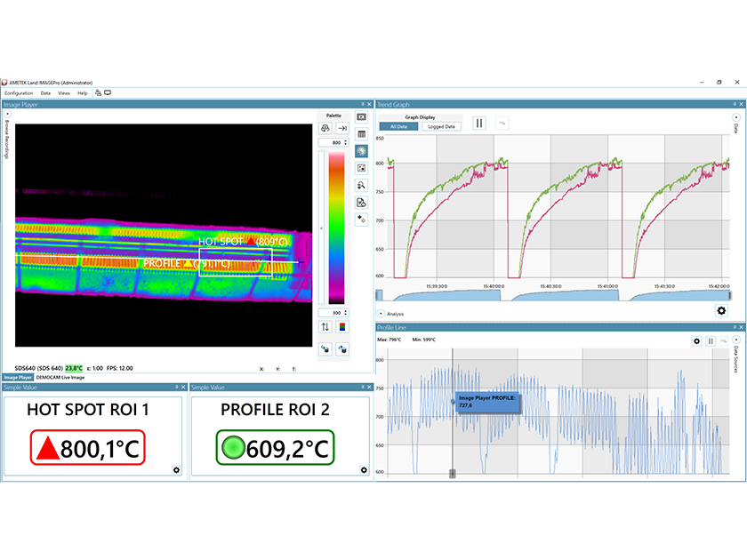The image size is (747, 560).
Task: Click the report export icon in Image Player toolbar
Action: (x=361, y=203)
